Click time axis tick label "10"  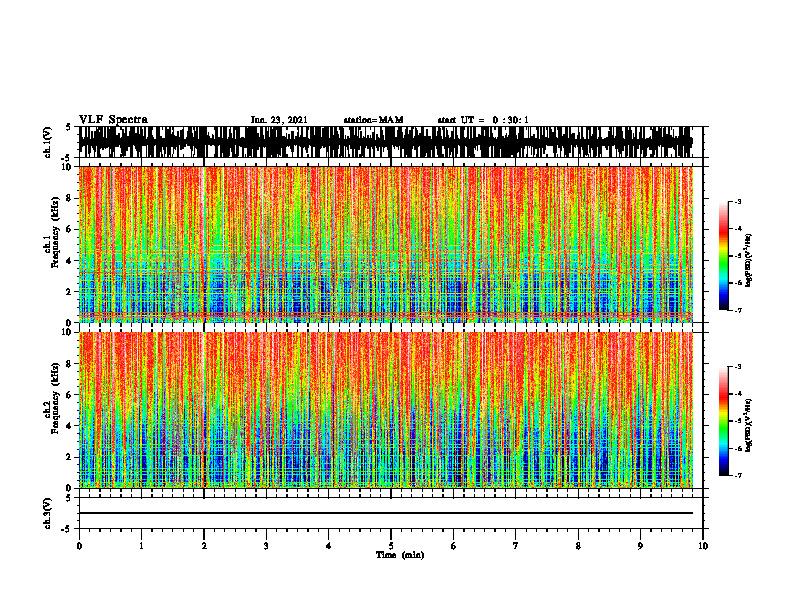coord(703,546)
